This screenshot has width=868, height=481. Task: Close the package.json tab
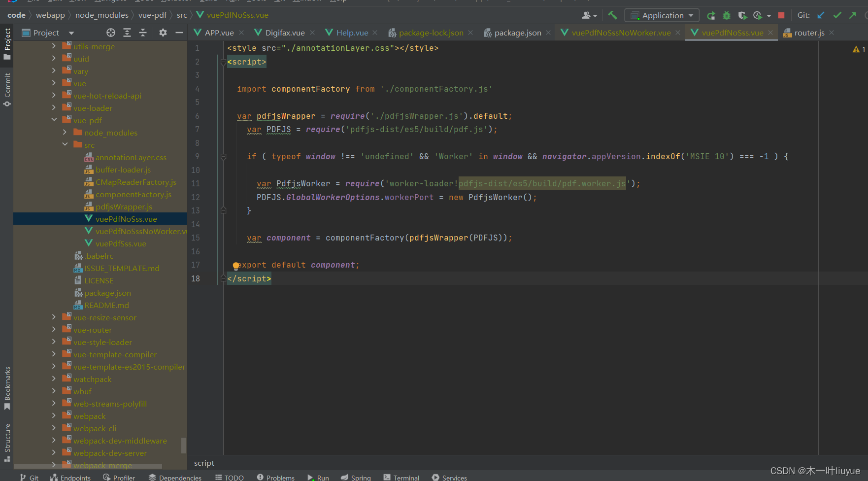click(x=548, y=33)
